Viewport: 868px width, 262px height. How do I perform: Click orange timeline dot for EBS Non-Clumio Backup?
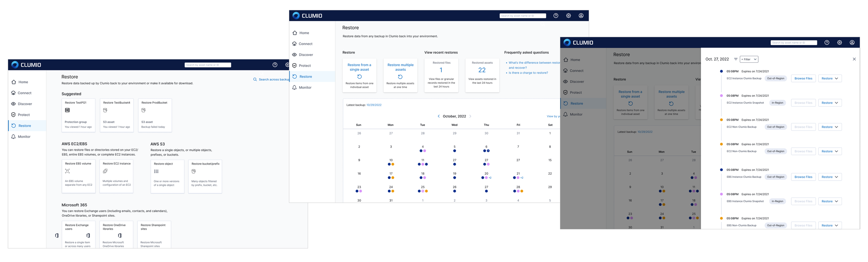point(721,218)
